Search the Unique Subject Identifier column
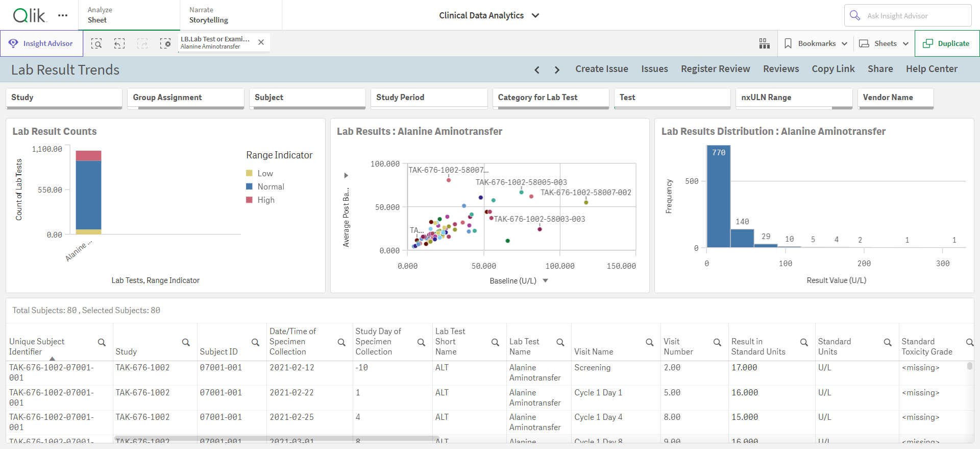 pyautogui.click(x=102, y=342)
